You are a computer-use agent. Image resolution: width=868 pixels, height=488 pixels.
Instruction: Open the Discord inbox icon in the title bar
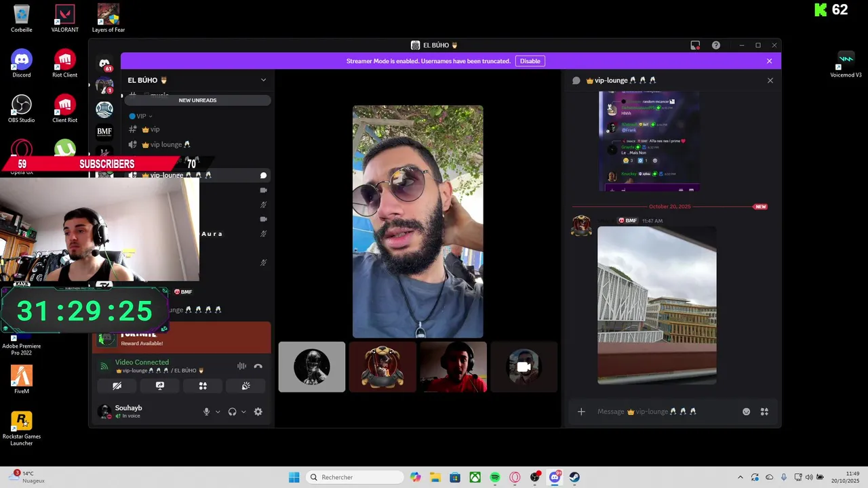[695, 45]
